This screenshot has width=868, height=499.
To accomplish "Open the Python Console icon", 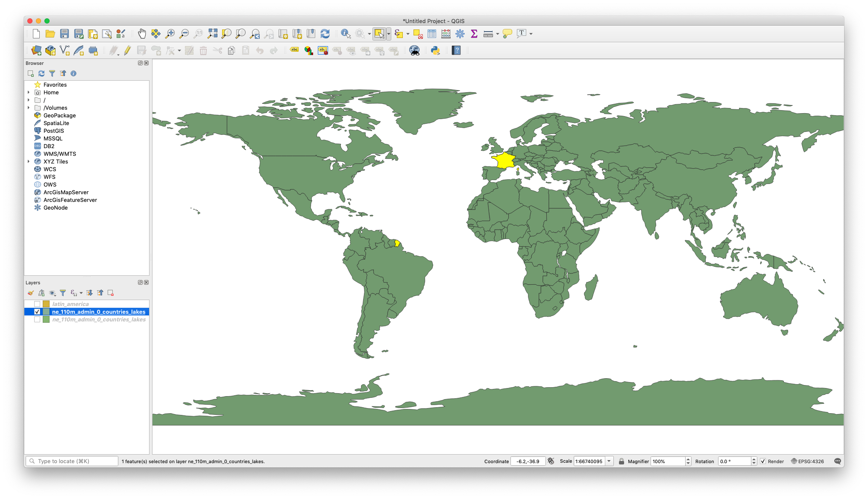I will (435, 51).
